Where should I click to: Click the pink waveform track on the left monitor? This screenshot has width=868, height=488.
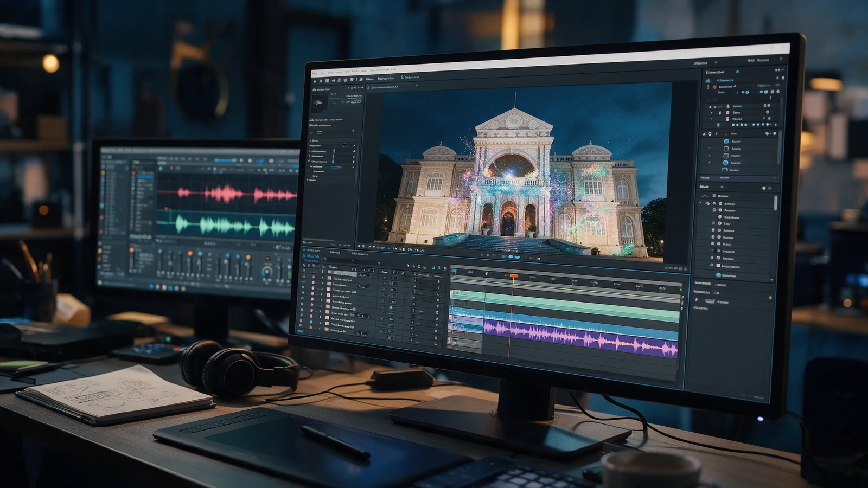tap(228, 194)
